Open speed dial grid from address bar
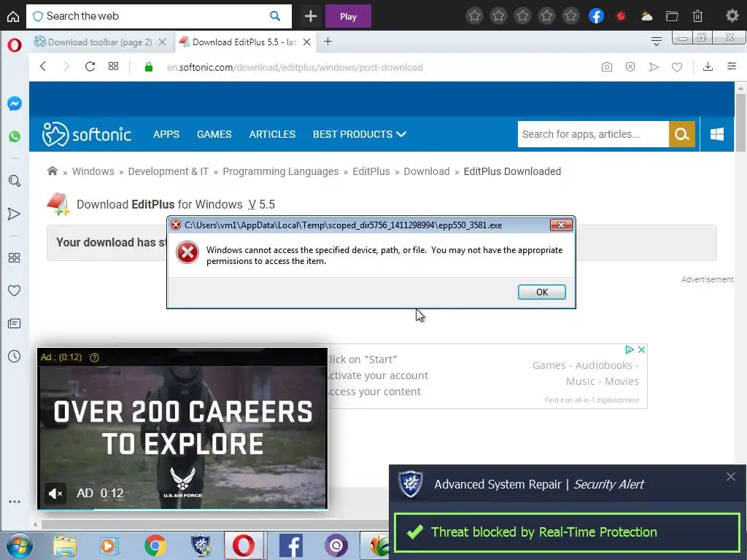Image resolution: width=747 pixels, height=560 pixels. [x=113, y=66]
